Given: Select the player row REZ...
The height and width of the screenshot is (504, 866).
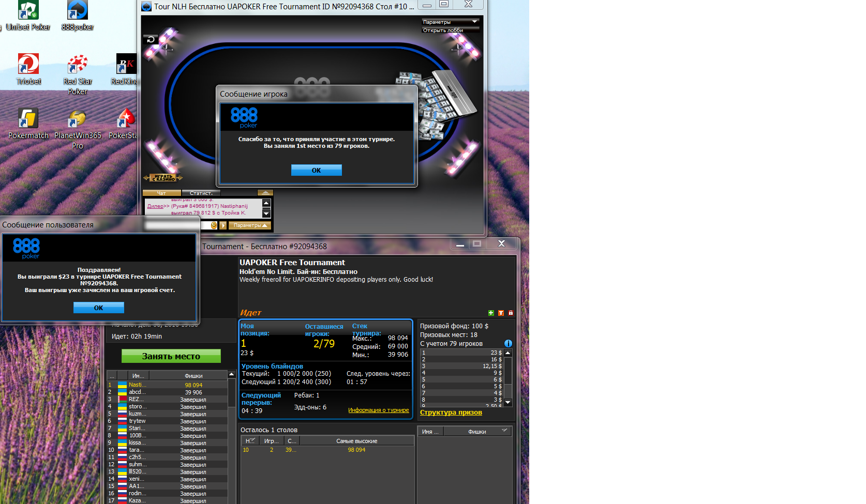Looking at the screenshot, I should coord(167,399).
